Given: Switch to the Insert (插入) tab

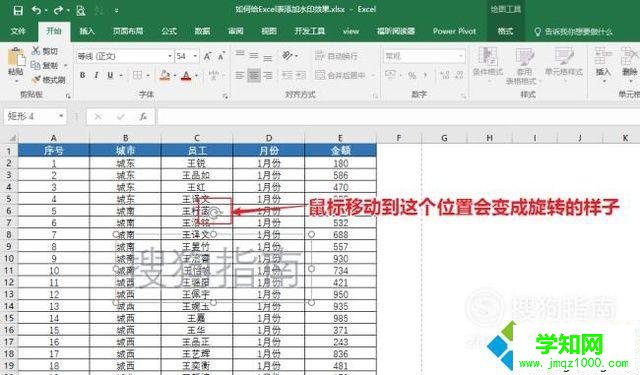Looking at the screenshot, I should pos(87,31).
